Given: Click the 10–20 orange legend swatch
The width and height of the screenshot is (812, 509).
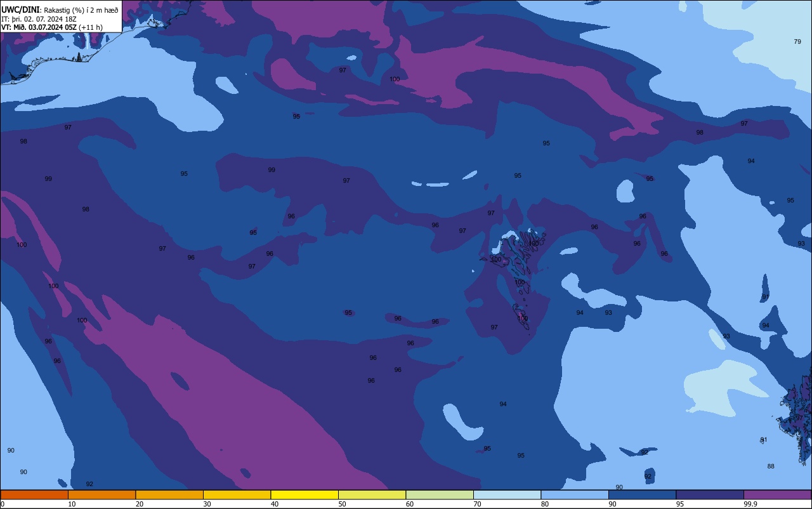Looking at the screenshot, I should click(x=101, y=494).
